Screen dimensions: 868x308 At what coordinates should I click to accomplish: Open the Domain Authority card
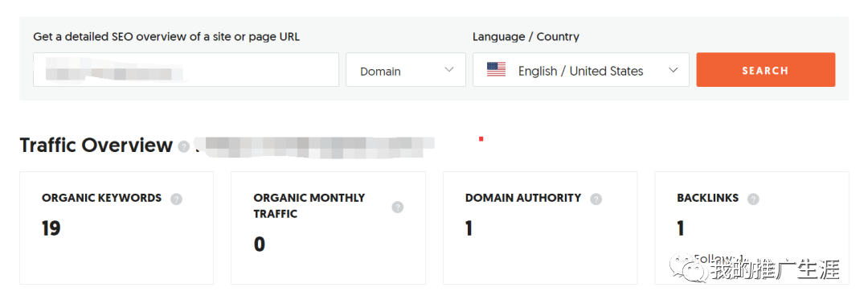click(540, 228)
